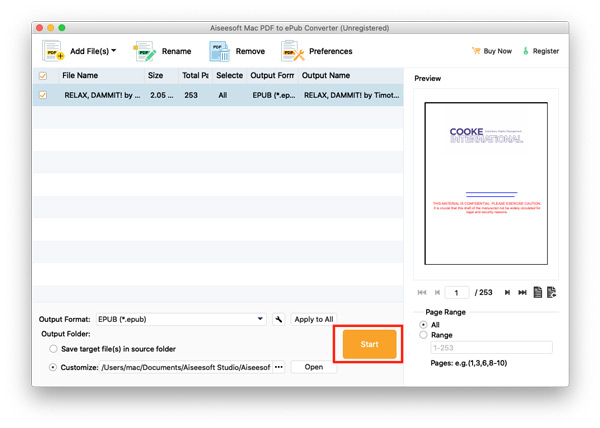The image size is (600, 428).
Task: Open the Add File(s) dropdown arrow
Action: pos(114,50)
